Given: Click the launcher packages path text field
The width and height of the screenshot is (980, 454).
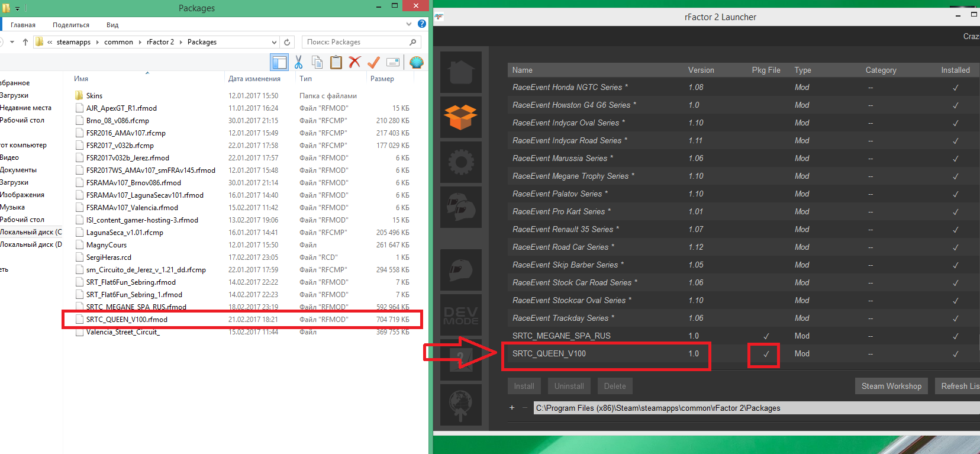Looking at the screenshot, I should pos(756,408).
